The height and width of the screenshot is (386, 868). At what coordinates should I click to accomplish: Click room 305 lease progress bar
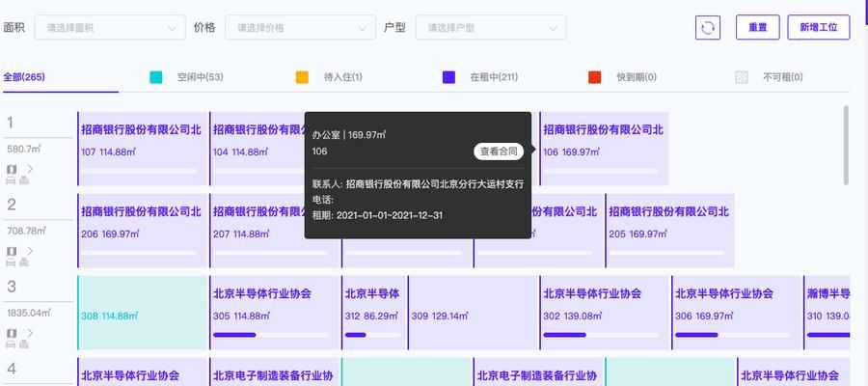[x=271, y=335]
